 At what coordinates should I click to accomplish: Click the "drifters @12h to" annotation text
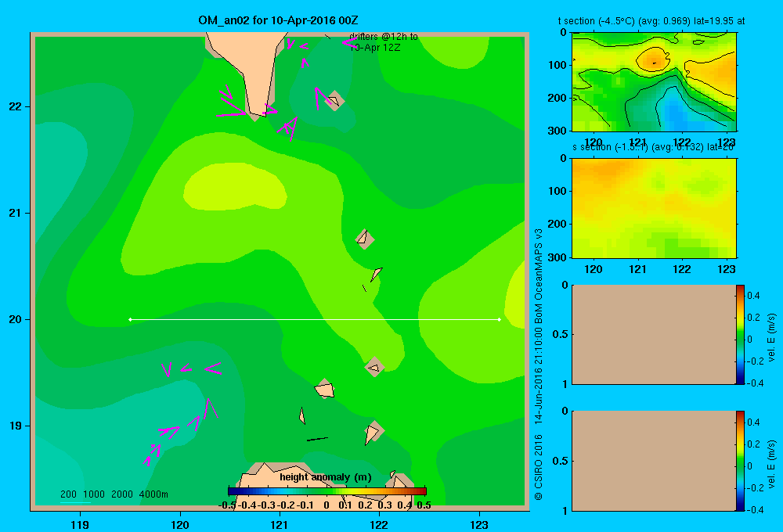384,37
